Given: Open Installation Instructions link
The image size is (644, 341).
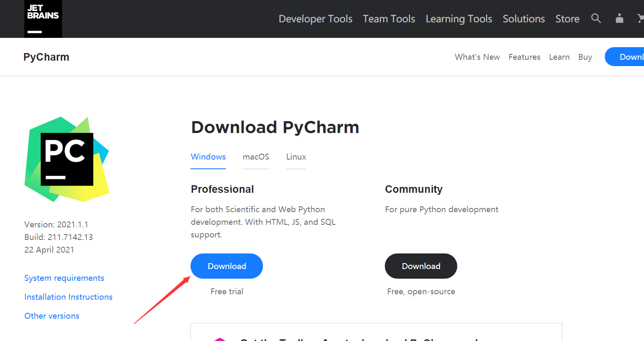Looking at the screenshot, I should tap(68, 297).
